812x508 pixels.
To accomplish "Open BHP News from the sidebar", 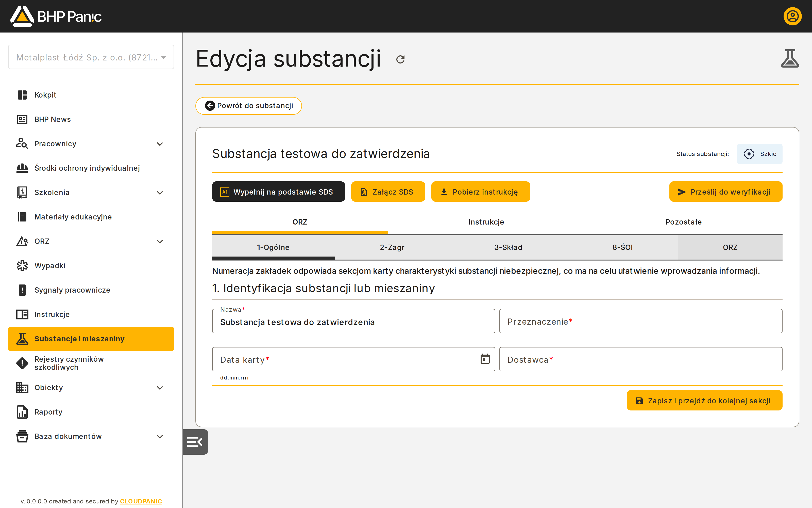I will [x=91, y=119].
